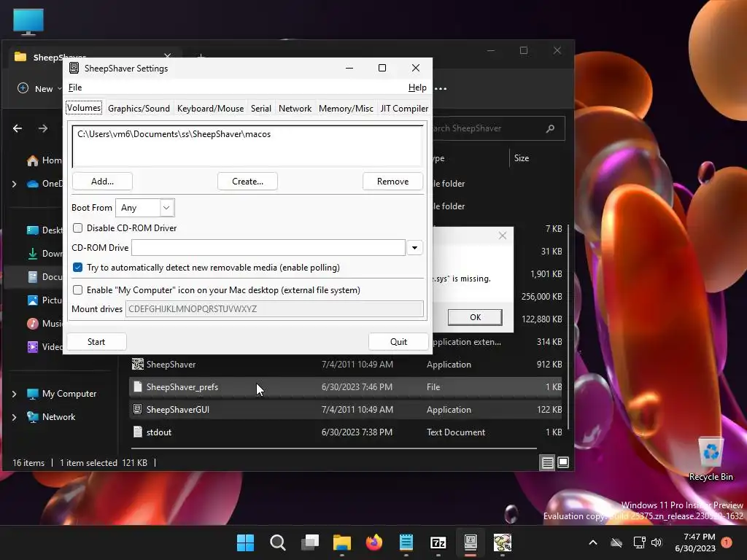Add new Explorer tab plus
Image resolution: width=747 pixels, height=560 pixels.
coord(201,57)
